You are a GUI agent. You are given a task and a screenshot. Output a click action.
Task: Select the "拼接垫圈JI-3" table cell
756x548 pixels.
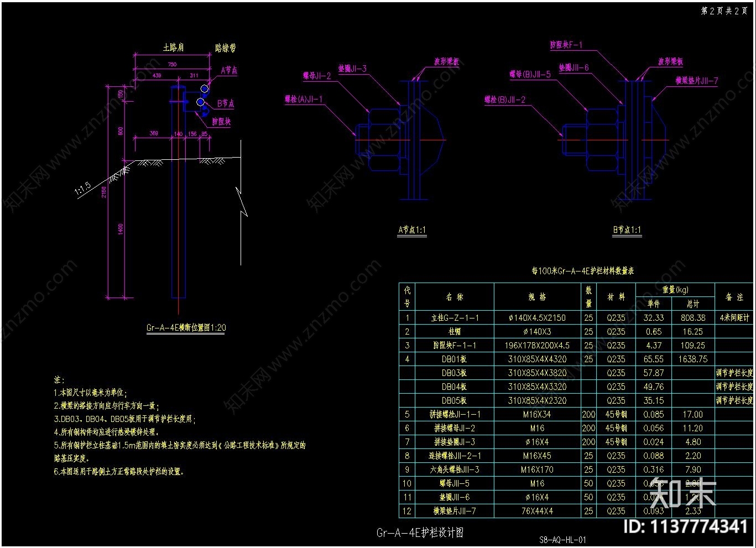point(455,442)
